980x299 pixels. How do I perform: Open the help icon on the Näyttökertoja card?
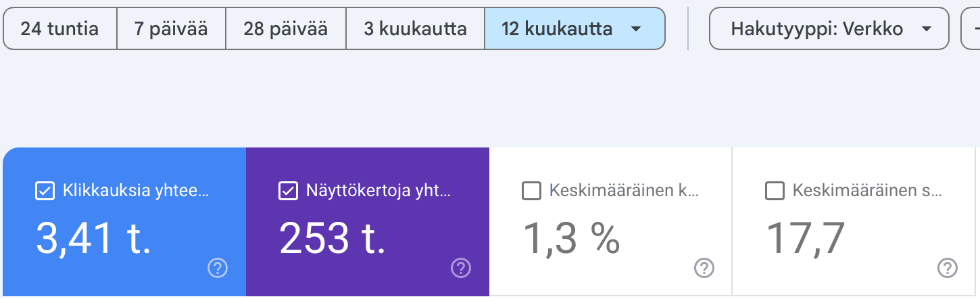click(x=460, y=269)
